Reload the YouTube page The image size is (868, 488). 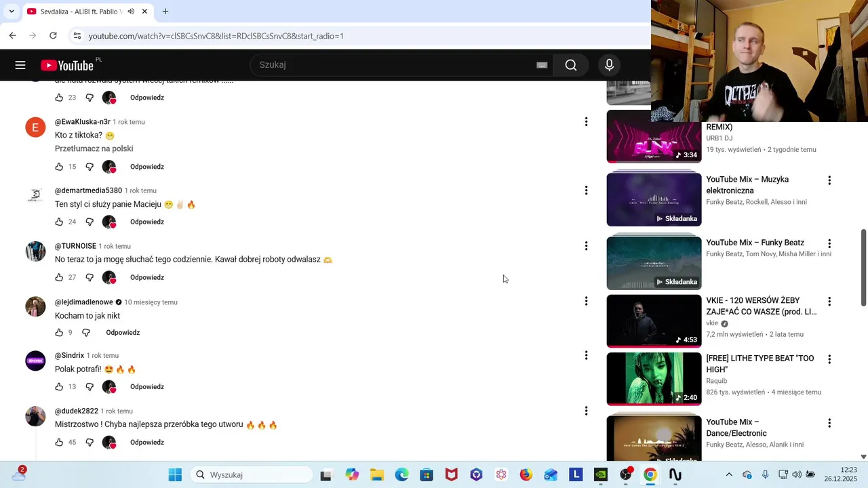tap(53, 36)
